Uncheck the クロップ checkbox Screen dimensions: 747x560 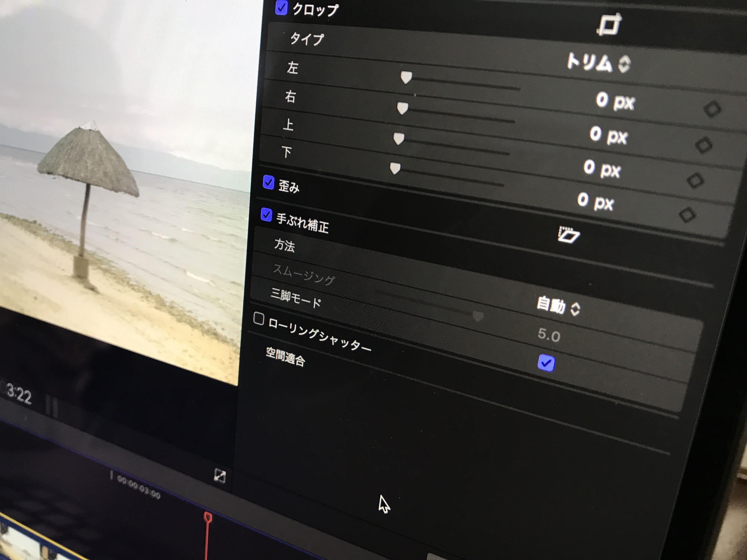[281, 8]
